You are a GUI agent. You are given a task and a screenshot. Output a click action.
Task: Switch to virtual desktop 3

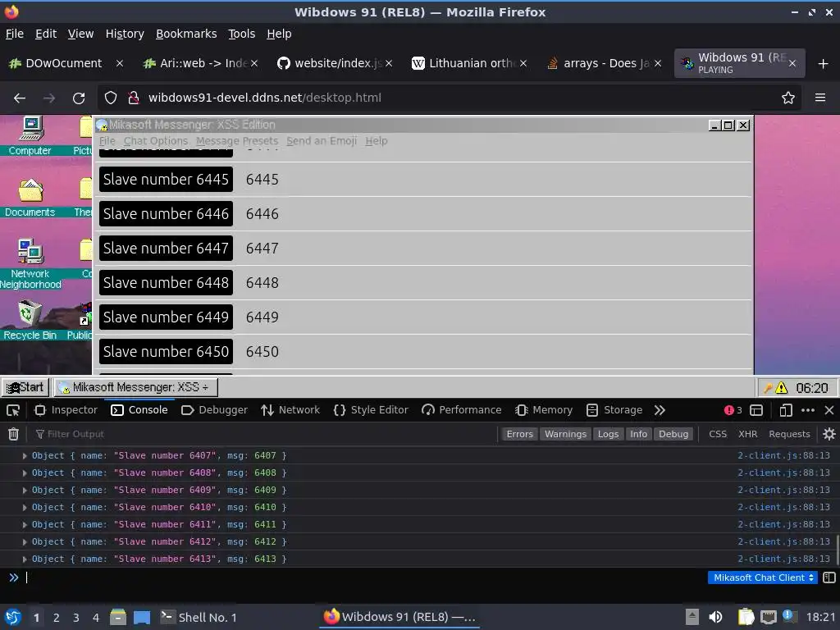click(x=76, y=617)
